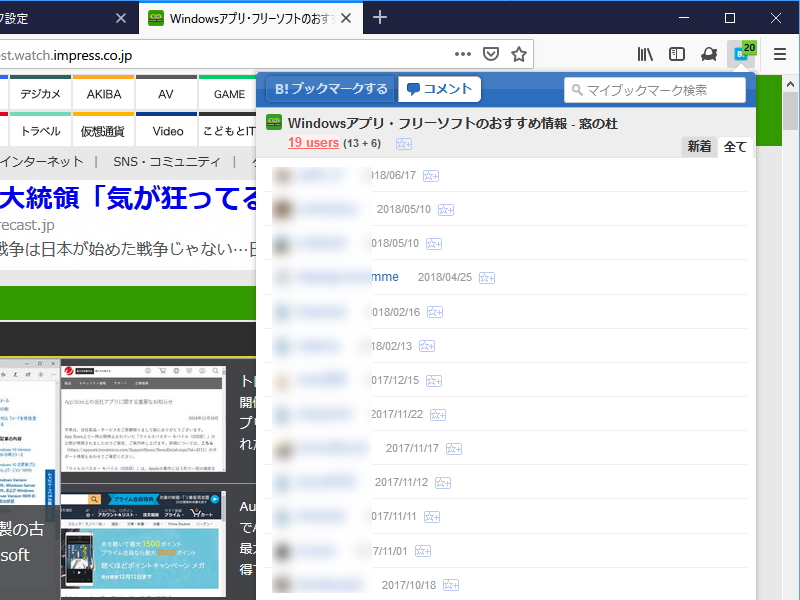This screenshot has height=600, width=800.
Task: Click the Hatena favicon beside the popup page title
Action: [274, 123]
